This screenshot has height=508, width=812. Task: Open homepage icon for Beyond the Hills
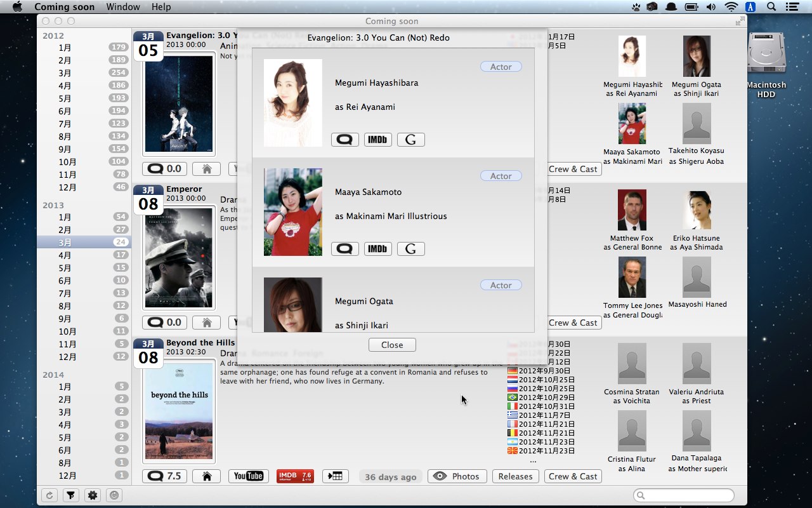[x=206, y=476]
